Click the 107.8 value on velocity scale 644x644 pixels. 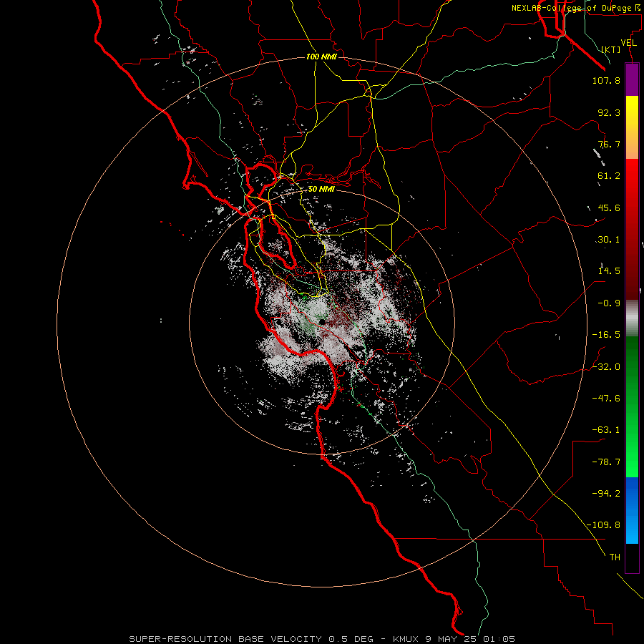(606, 80)
